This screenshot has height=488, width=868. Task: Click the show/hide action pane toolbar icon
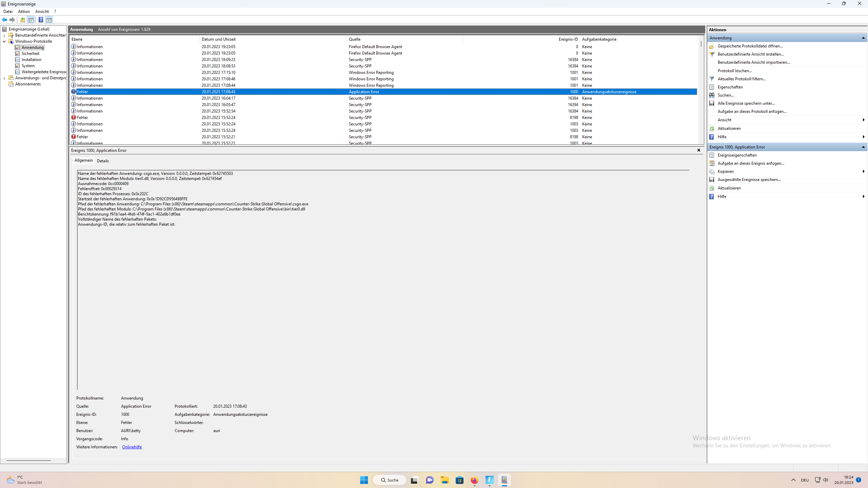point(49,20)
